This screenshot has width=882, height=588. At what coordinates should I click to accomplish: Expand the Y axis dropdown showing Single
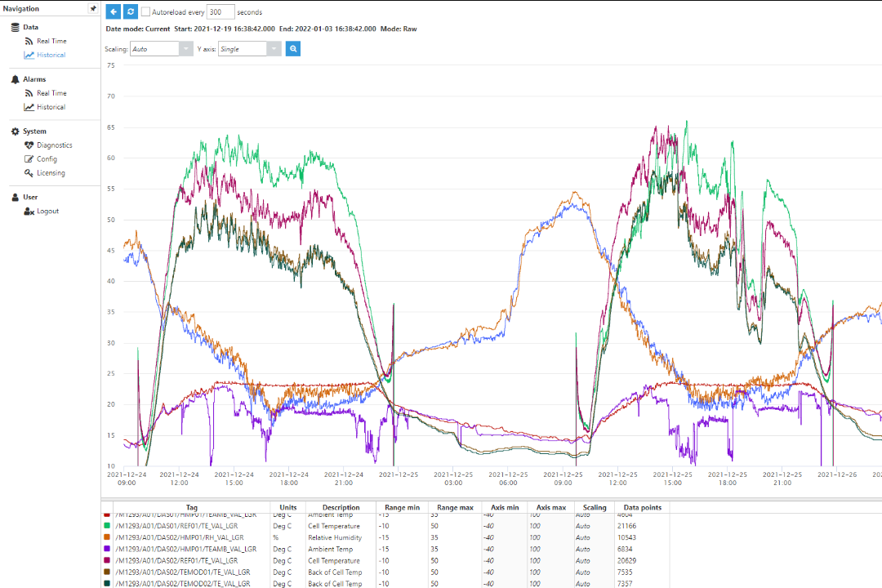249,49
